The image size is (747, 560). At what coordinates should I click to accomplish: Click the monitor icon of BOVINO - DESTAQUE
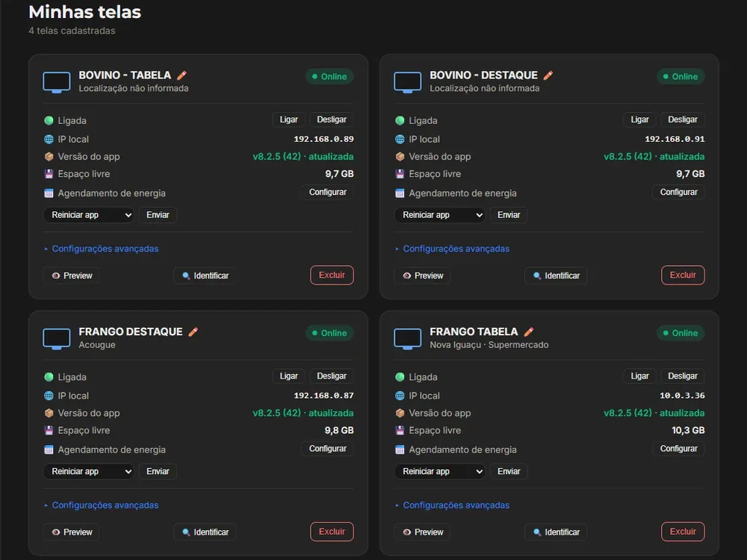coord(407,82)
